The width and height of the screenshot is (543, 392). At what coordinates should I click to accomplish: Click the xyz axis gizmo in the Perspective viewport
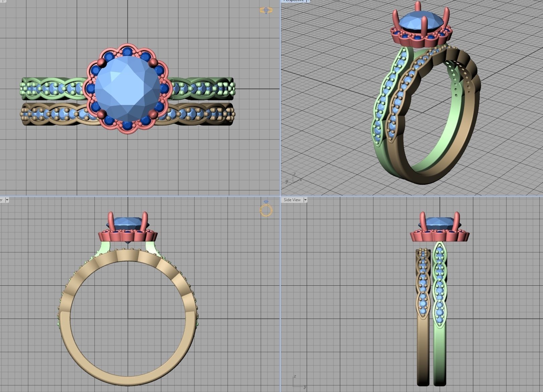tap(294, 178)
